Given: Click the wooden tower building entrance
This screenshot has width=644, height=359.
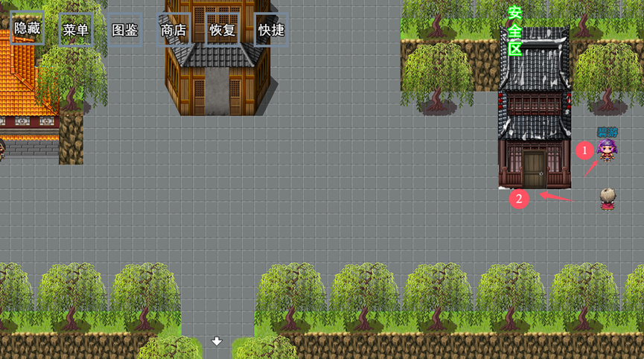Looking at the screenshot, I should 217,91.
